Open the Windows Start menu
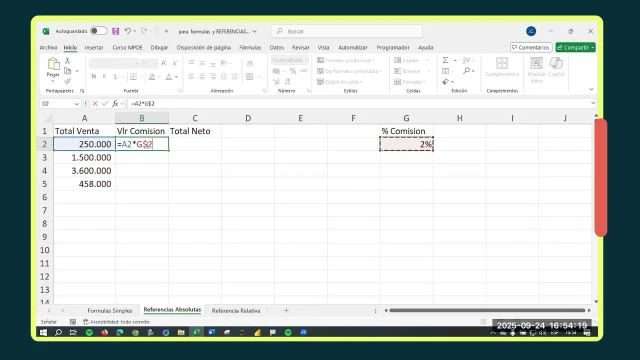Screen dimensions: 640x360 (43, 333)
